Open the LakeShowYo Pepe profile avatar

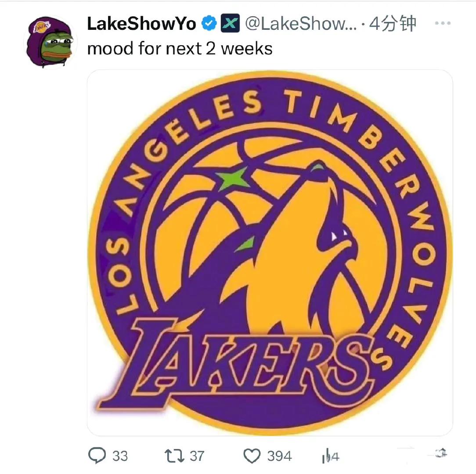click(50, 42)
